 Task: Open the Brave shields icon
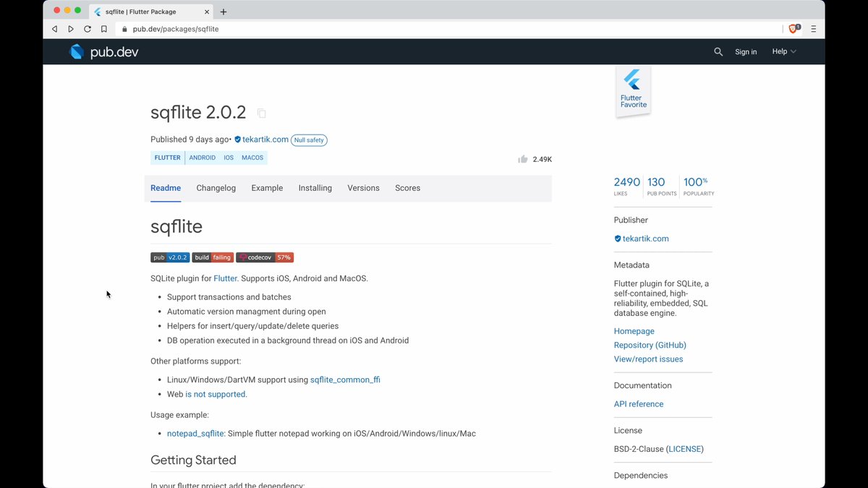pyautogui.click(x=793, y=29)
